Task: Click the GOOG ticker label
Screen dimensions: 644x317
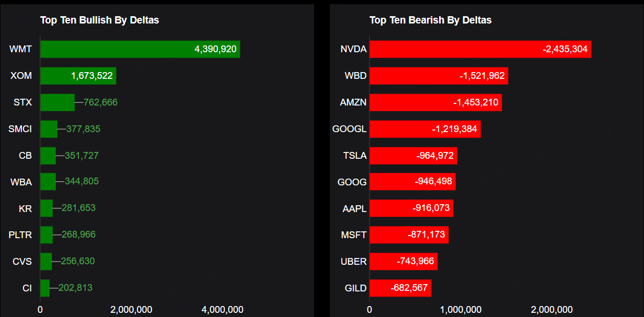Action: tap(352, 182)
